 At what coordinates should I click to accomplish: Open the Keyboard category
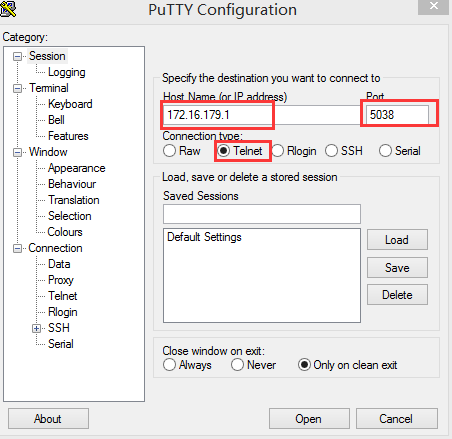click(x=70, y=104)
